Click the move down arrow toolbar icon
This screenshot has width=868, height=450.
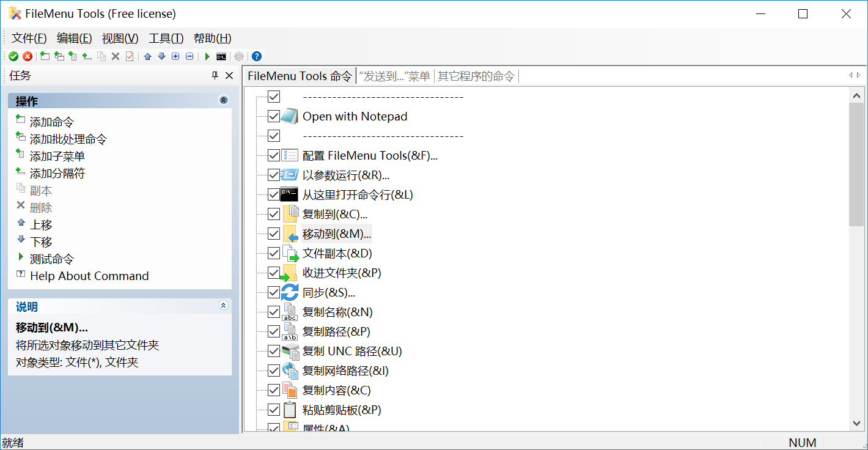[161, 56]
